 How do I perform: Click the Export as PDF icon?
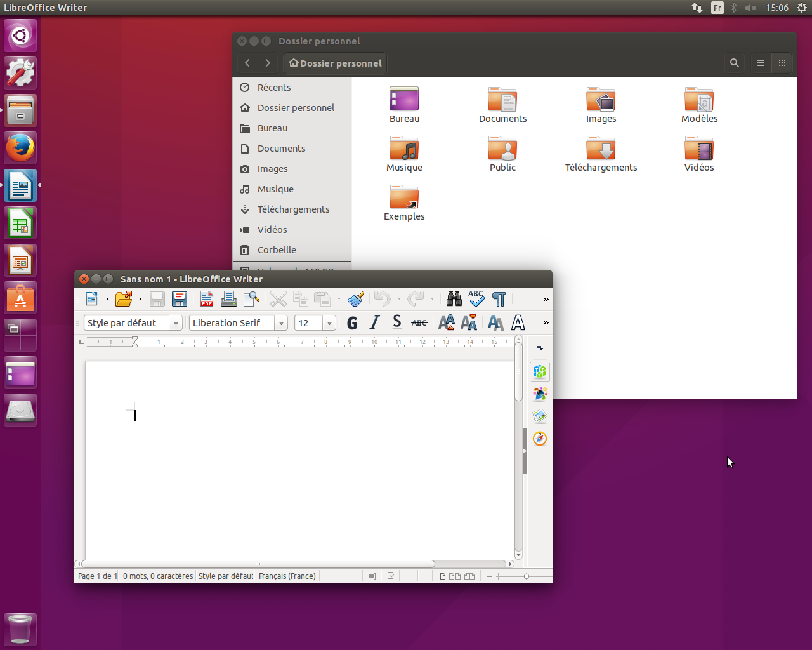click(207, 299)
